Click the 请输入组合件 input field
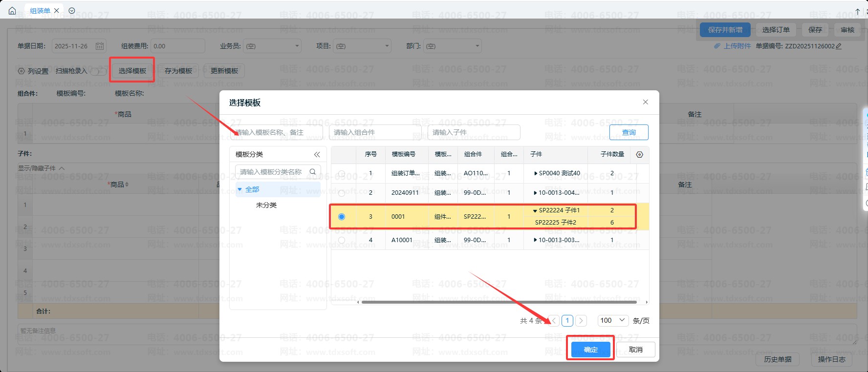Viewport: 868px width, 372px height. pos(375,132)
